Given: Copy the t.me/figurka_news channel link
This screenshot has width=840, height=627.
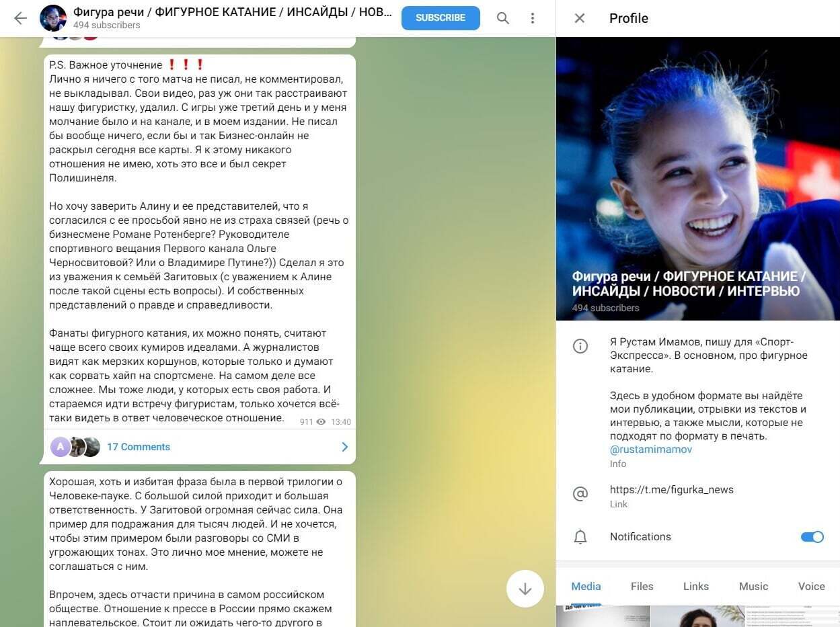Looking at the screenshot, I should [671, 490].
